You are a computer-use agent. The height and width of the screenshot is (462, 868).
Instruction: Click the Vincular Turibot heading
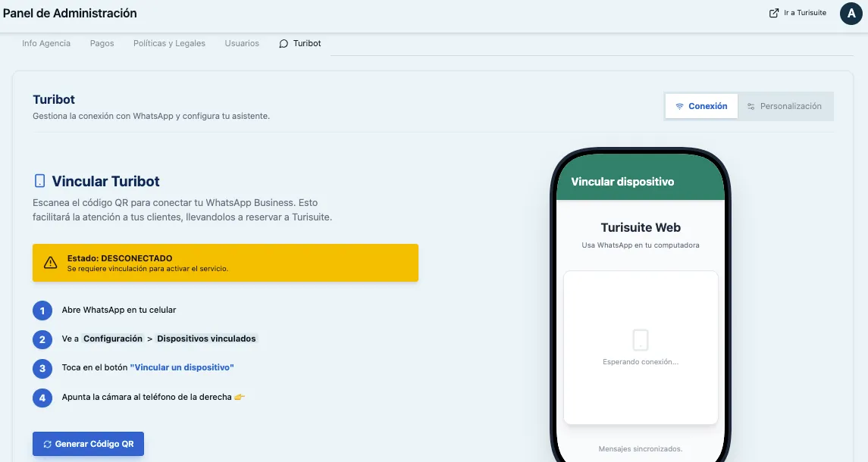105,181
